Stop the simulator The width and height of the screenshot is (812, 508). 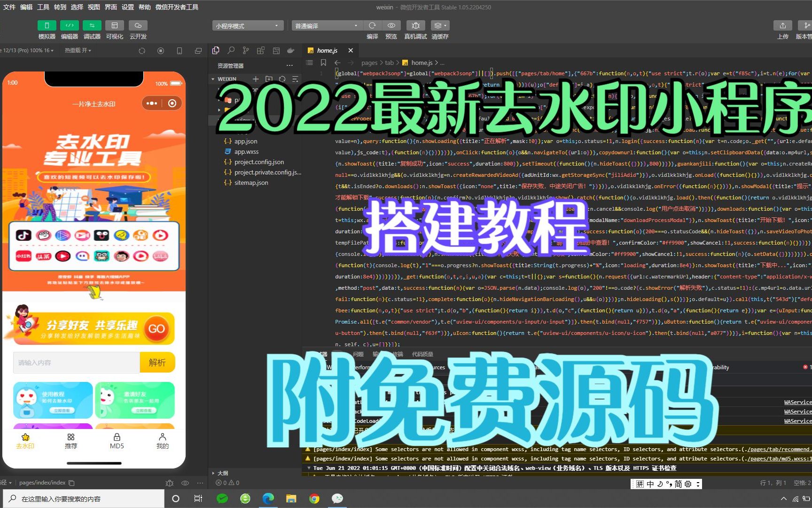[x=161, y=51]
